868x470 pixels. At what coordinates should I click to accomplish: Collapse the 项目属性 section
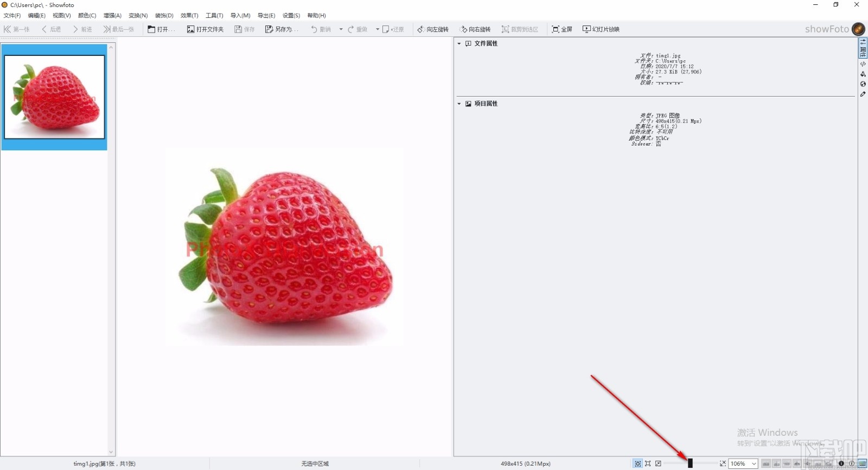point(459,104)
